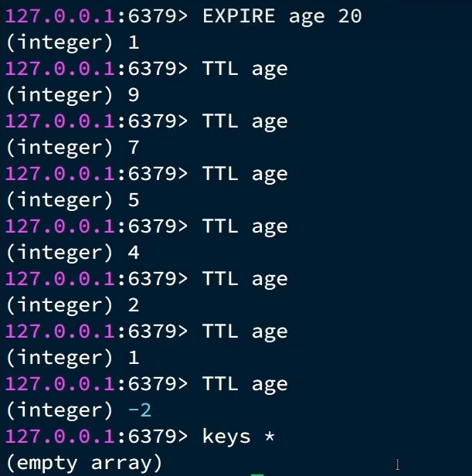Click the word array) in final output
Image resolution: width=472 pixels, height=476 pixels.
coord(127,464)
